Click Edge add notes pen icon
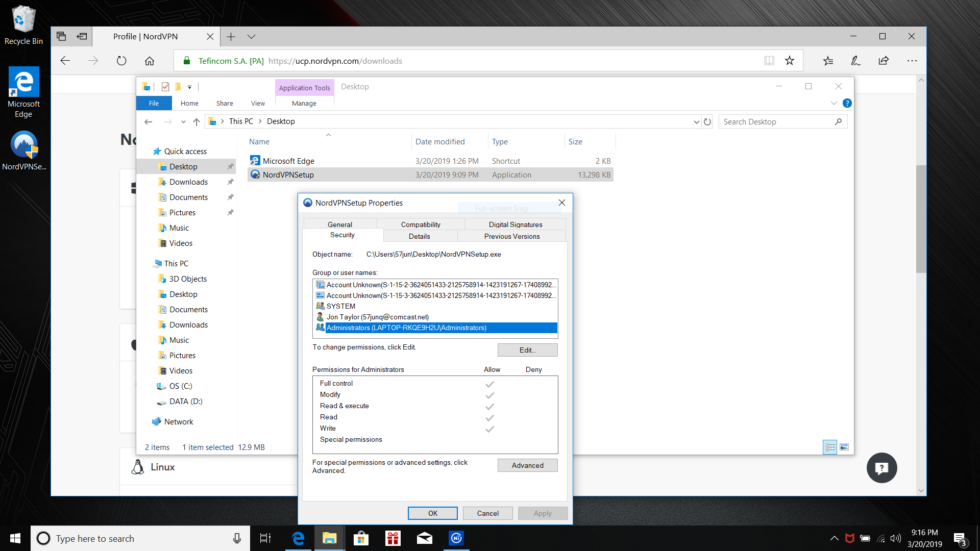The height and width of the screenshot is (551, 980). click(x=856, y=61)
